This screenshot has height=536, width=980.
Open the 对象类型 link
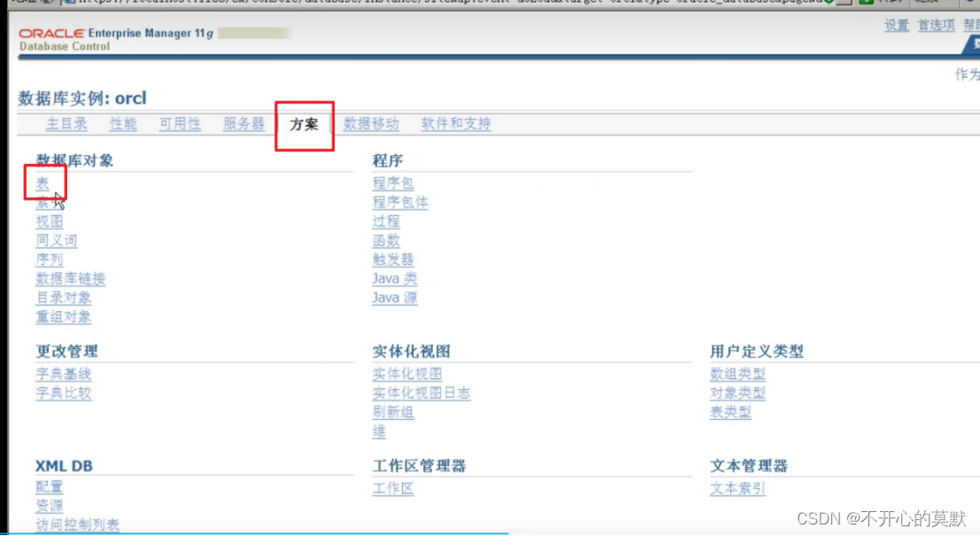(737, 392)
